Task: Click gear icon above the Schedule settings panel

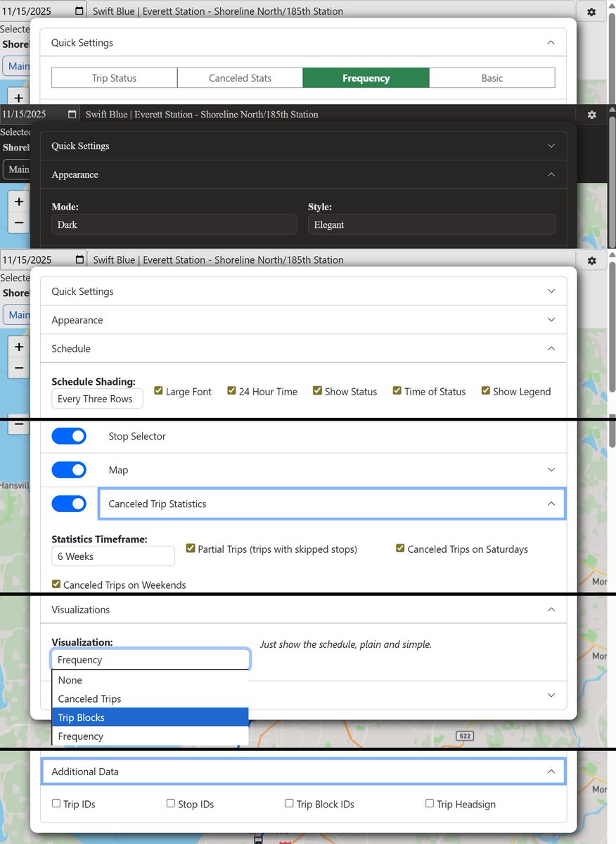Action: click(x=591, y=260)
